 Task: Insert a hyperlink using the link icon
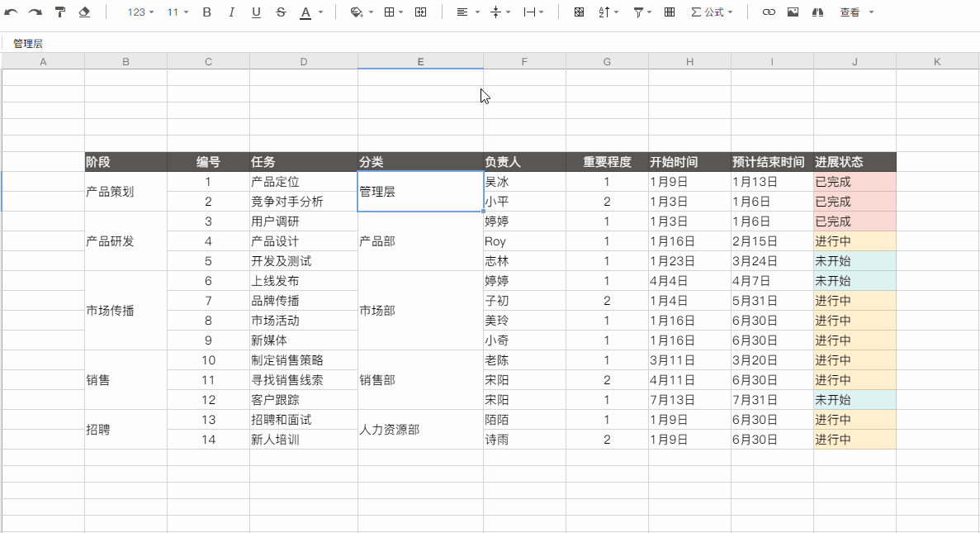coord(769,12)
